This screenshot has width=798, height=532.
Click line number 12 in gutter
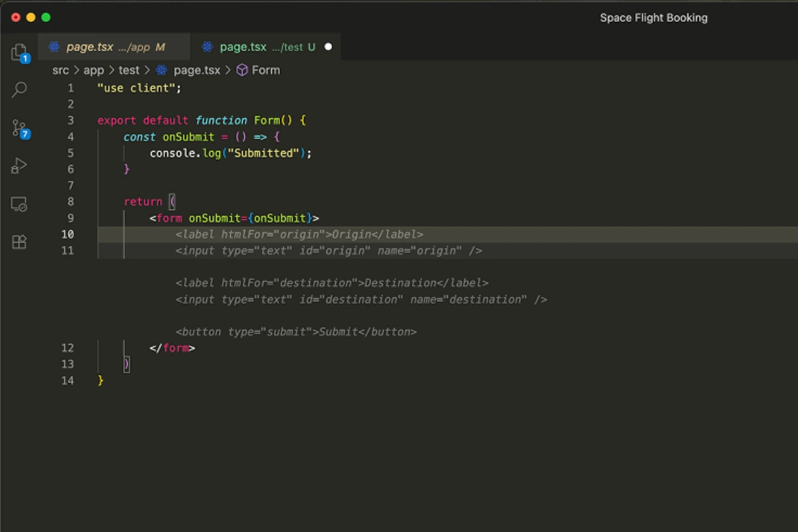coord(67,348)
